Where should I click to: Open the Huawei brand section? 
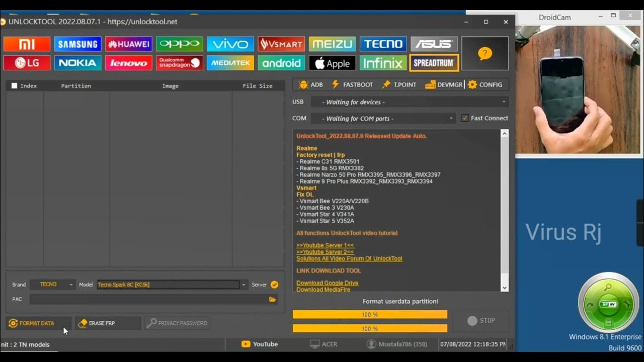[x=128, y=44]
